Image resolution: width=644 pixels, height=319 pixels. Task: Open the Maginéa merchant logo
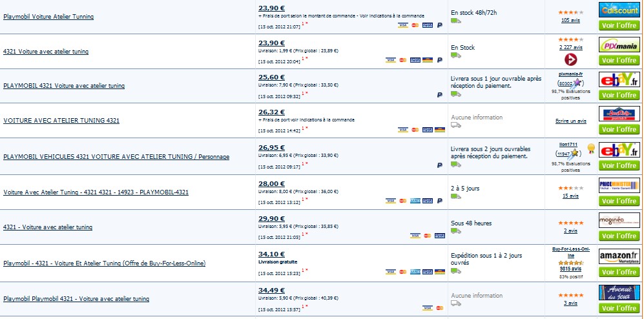(x=619, y=220)
